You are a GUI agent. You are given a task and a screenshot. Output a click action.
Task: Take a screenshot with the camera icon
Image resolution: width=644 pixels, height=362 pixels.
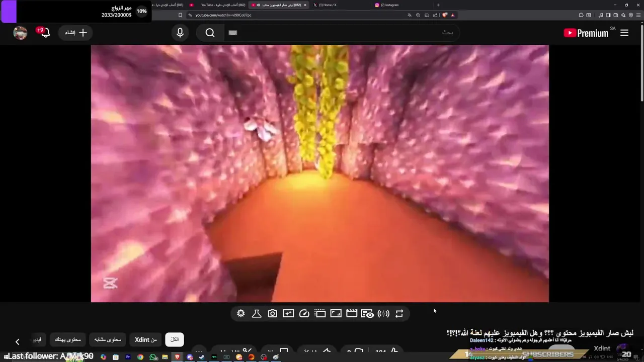click(x=272, y=313)
